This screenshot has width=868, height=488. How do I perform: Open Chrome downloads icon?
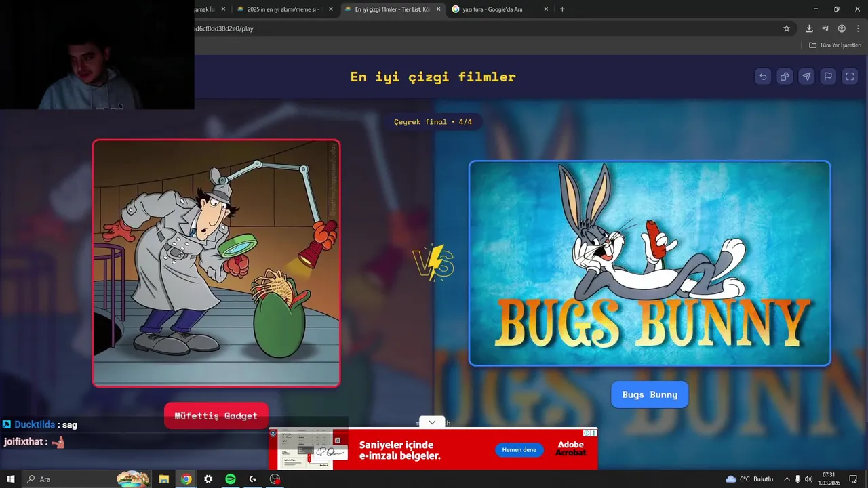809,28
